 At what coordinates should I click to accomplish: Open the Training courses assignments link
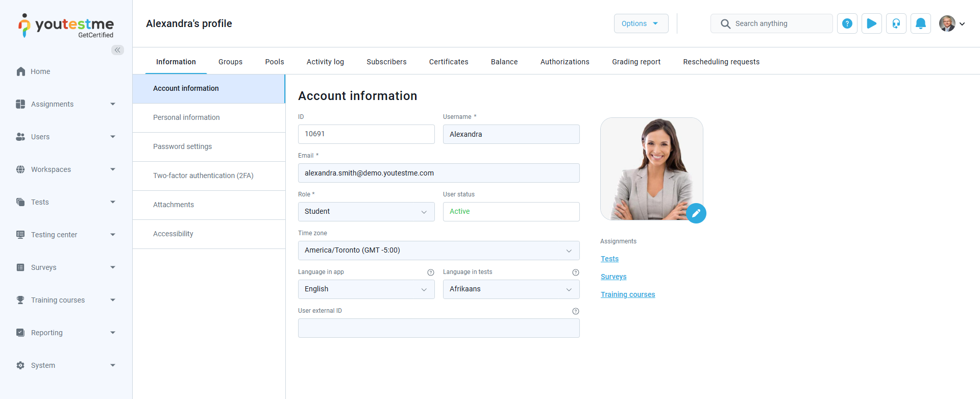click(x=628, y=294)
